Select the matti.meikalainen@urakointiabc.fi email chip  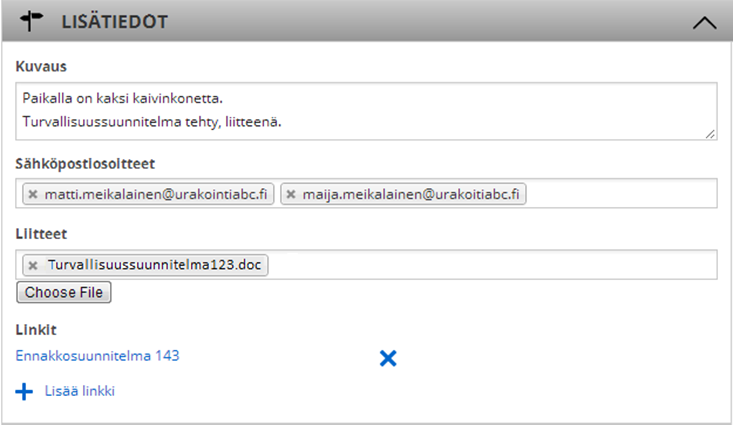pos(148,194)
